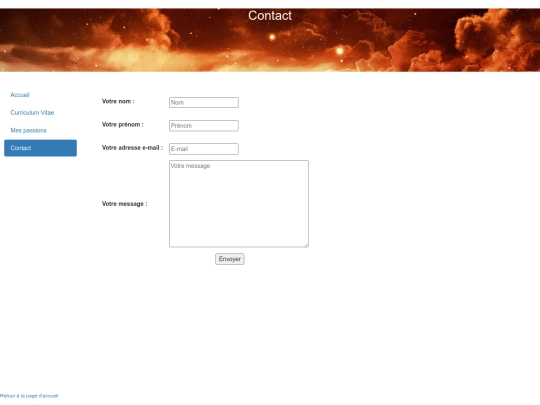
Task: Open the Accueil navigation link
Action: click(x=20, y=95)
